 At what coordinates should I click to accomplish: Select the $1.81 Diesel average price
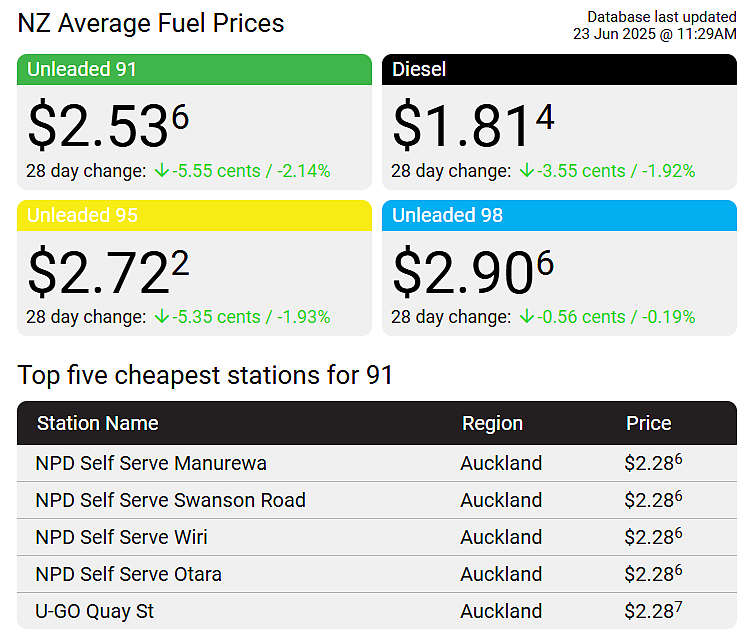click(x=473, y=125)
